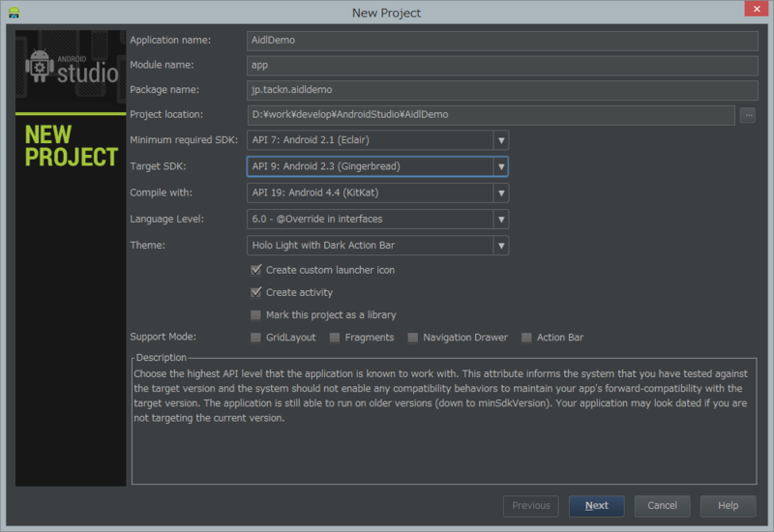This screenshot has width=774, height=532.
Task: Click the Minimum required SDK label
Action: (x=184, y=140)
